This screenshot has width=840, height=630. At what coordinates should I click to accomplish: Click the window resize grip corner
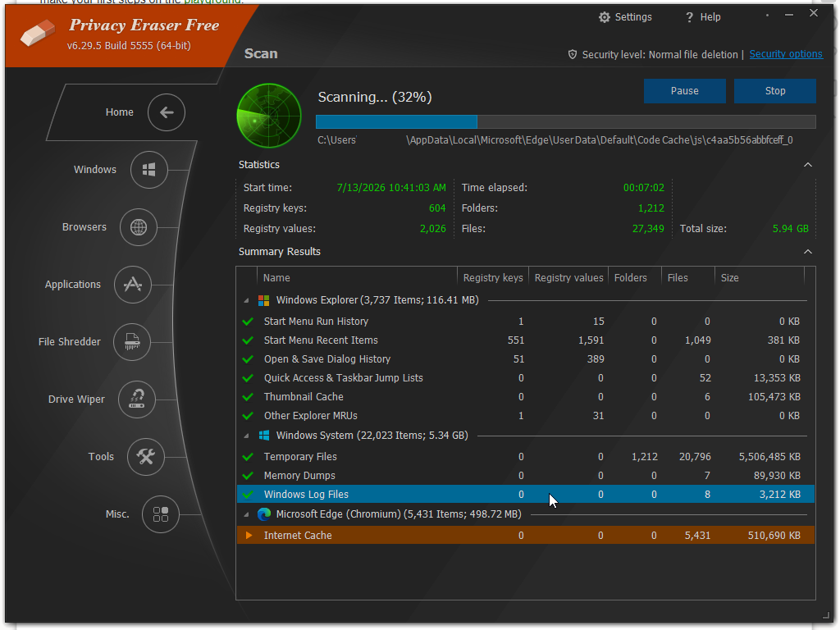click(825, 615)
